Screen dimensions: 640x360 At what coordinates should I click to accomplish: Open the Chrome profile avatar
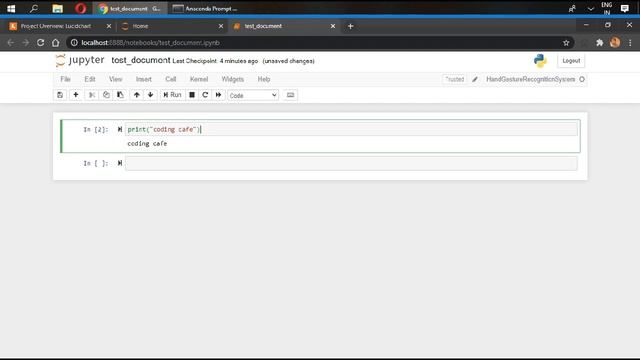pyautogui.click(x=615, y=42)
